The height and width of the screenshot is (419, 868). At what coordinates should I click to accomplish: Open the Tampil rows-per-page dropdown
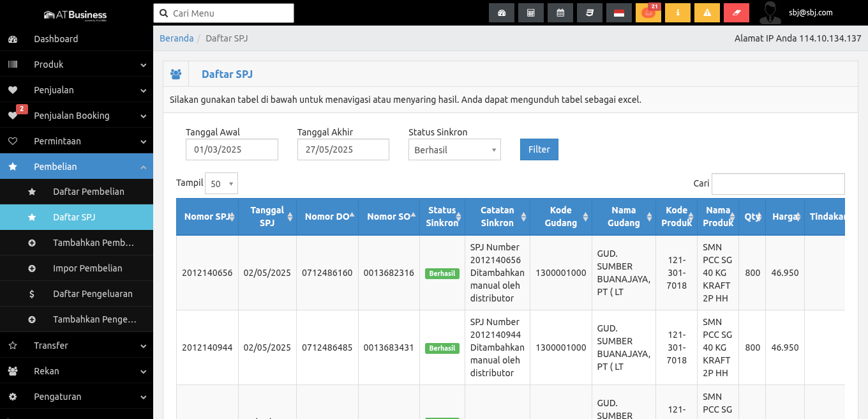click(221, 184)
